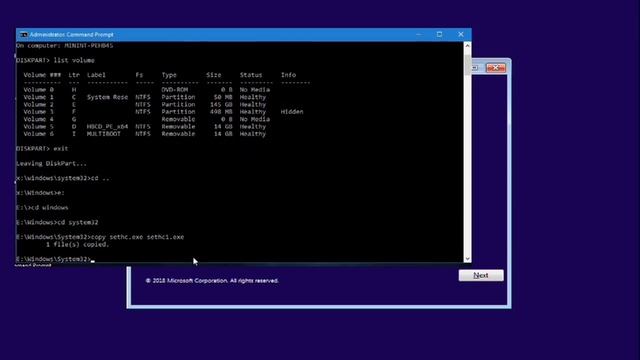Click the 'copy sethc.exe sethc1.exe' command
This screenshot has width=640, height=360.
click(x=137, y=237)
